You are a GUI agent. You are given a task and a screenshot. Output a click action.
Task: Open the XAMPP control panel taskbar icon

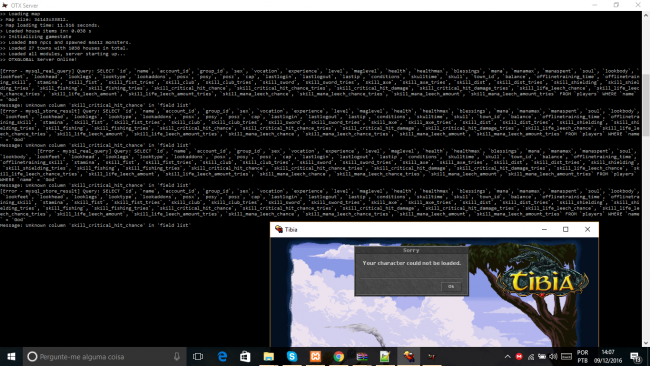click(315, 356)
